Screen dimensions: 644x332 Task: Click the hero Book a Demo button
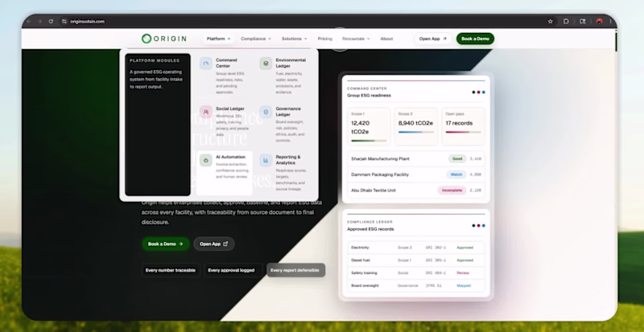click(166, 244)
